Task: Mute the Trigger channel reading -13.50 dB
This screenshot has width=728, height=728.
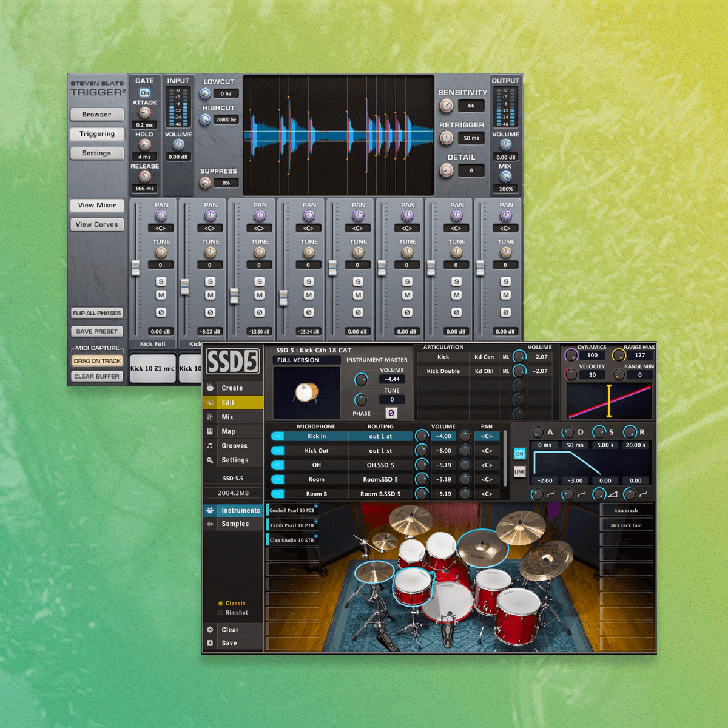Action: [x=259, y=295]
